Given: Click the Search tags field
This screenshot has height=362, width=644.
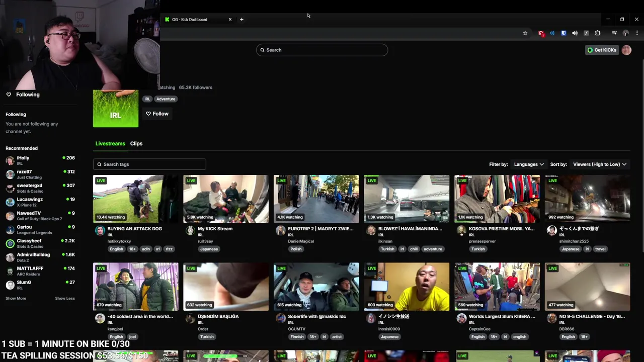Looking at the screenshot, I should click(x=149, y=164).
